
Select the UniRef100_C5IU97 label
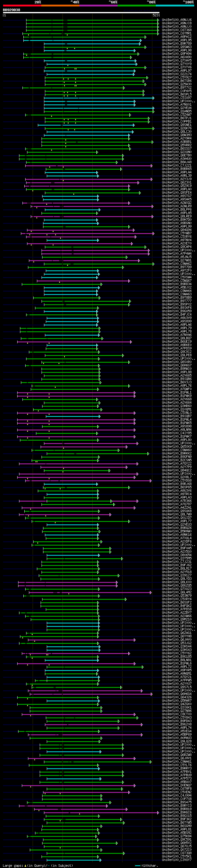(177, 98)
